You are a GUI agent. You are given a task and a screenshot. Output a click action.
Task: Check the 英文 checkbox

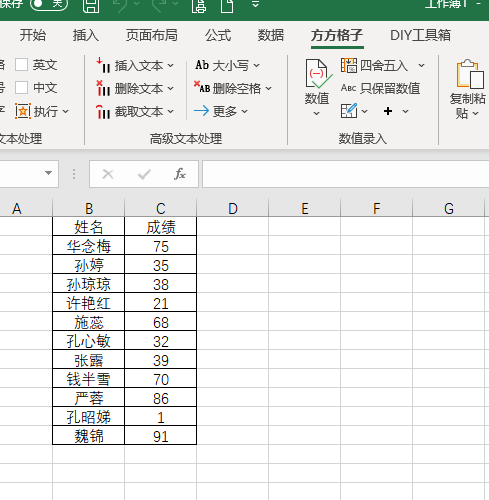pyautogui.click(x=21, y=65)
